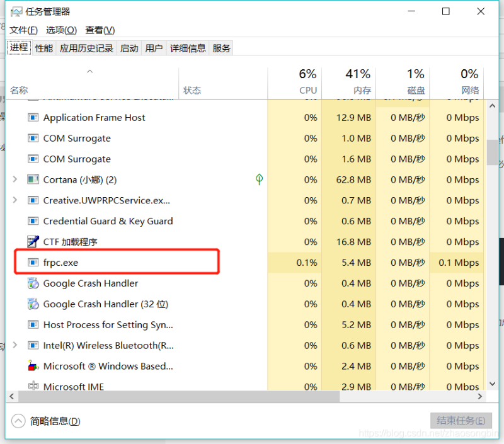The height and width of the screenshot is (444, 504).
Task: Click the Host Process for Setting Syn icon
Action: coord(33,325)
